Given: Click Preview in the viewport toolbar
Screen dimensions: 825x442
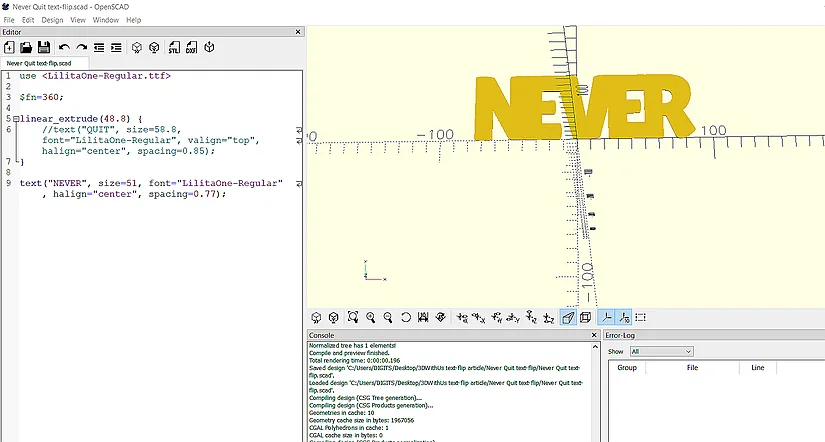Looking at the screenshot, I should pyautogui.click(x=316, y=317).
